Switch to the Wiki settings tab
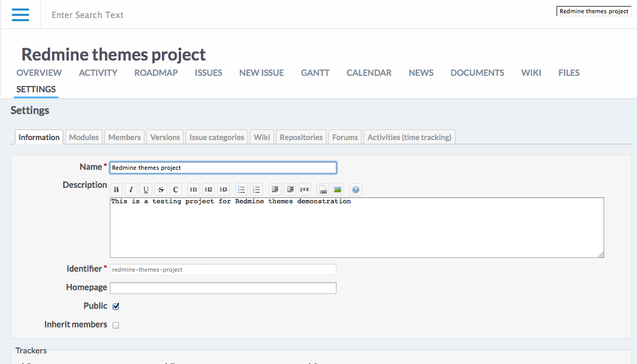Screen dimensions: 637x364 (x=262, y=137)
